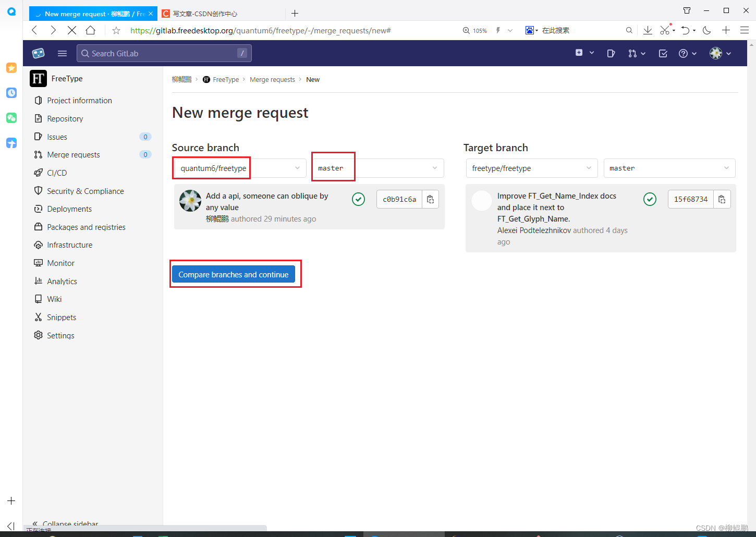Image resolution: width=756 pixels, height=537 pixels.
Task: Click the browser back arrow
Action: pyautogui.click(x=34, y=30)
